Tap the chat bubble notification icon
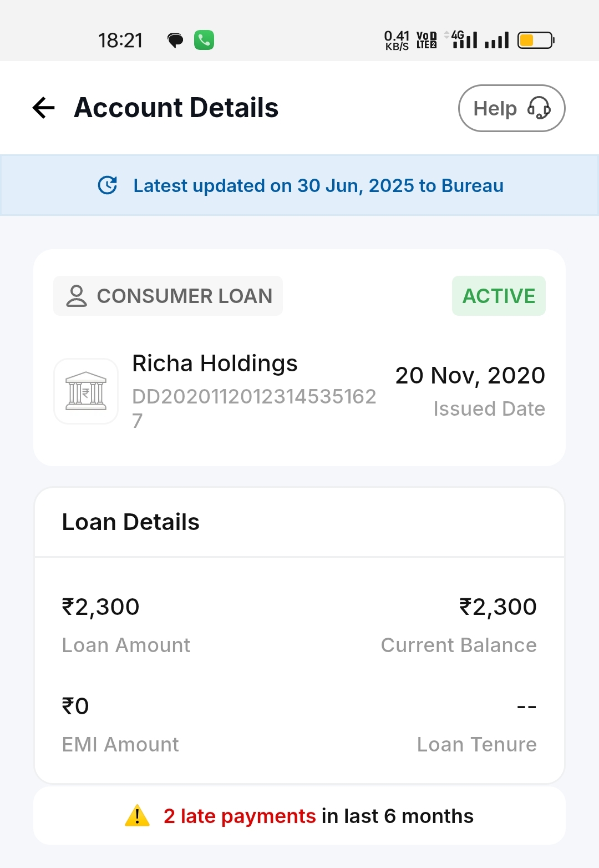Image resolution: width=599 pixels, height=868 pixels. 175,40
